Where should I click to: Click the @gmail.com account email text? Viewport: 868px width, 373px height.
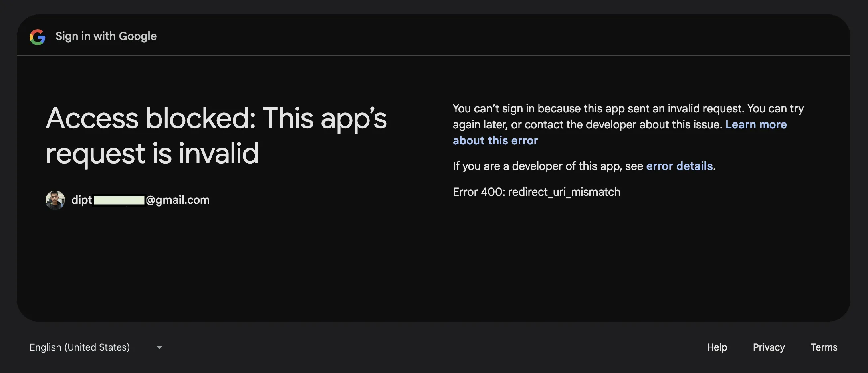point(178,200)
